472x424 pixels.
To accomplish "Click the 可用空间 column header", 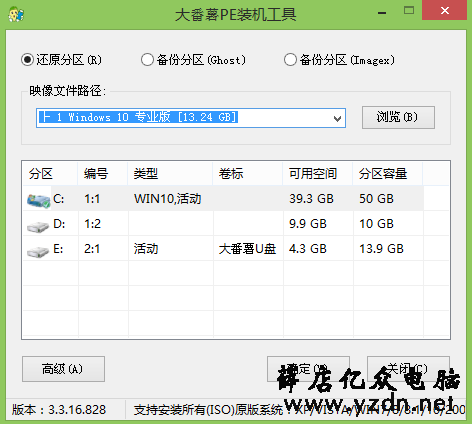I will (318, 174).
